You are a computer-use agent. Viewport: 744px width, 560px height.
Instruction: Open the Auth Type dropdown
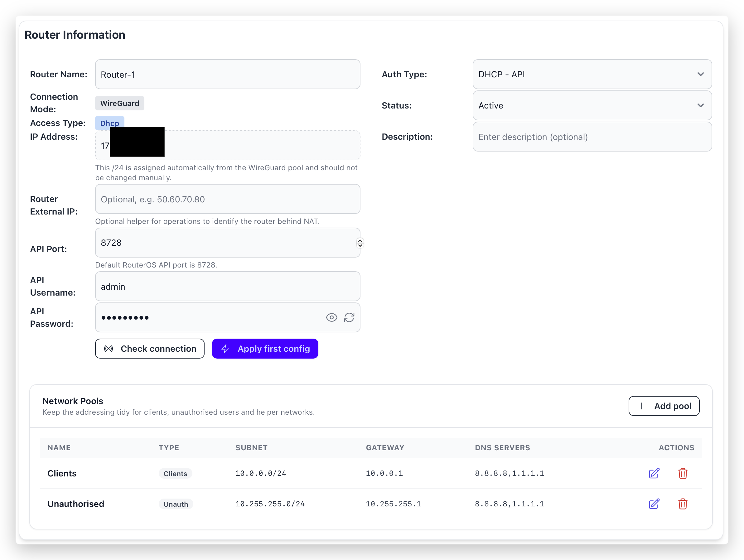click(592, 74)
